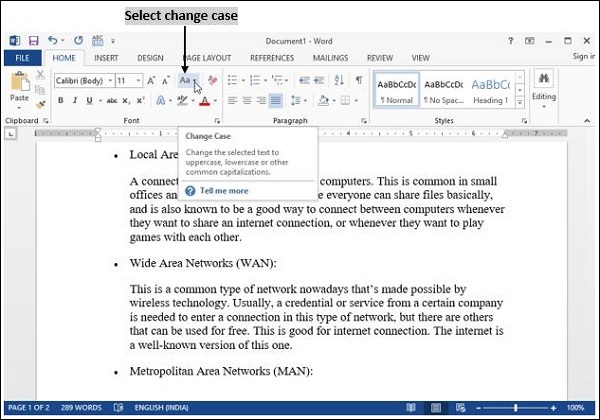Image resolution: width=600 pixels, height=420 pixels.
Task: Toggle Italic formatting
Action: tap(75, 101)
